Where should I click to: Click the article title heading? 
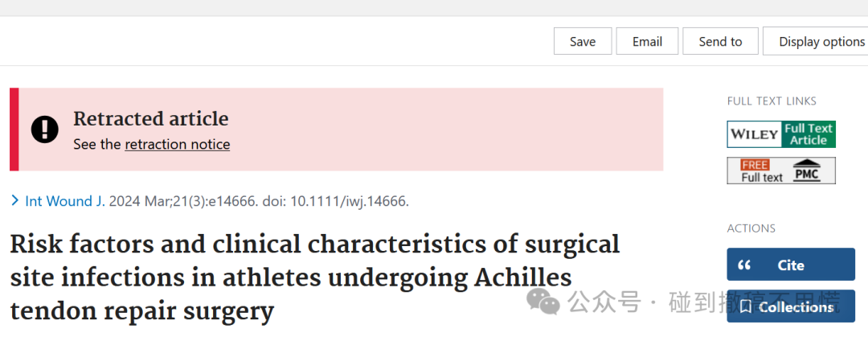(x=314, y=277)
